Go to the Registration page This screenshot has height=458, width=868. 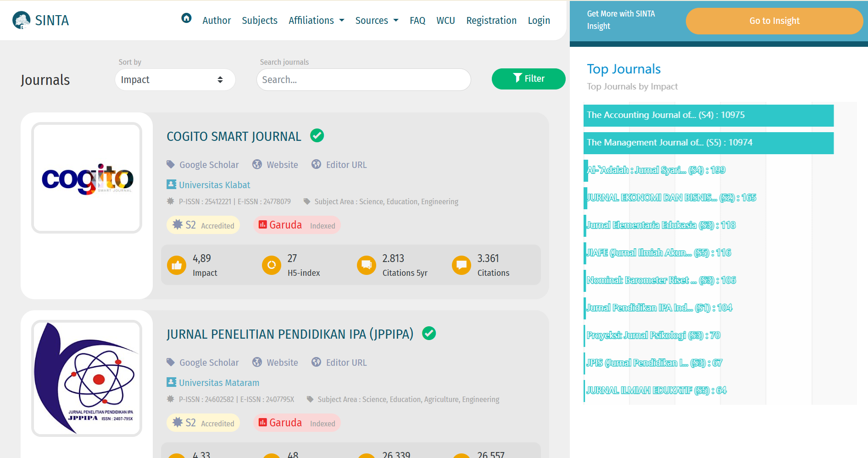491,21
